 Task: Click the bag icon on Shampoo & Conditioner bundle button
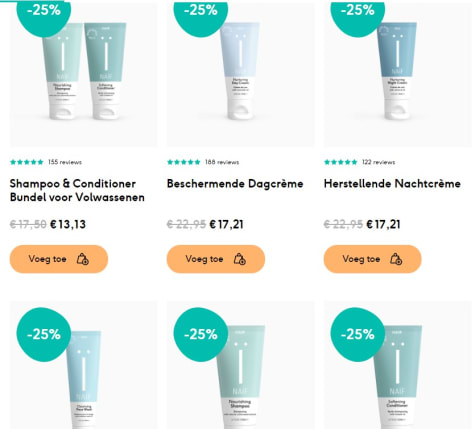click(83, 259)
